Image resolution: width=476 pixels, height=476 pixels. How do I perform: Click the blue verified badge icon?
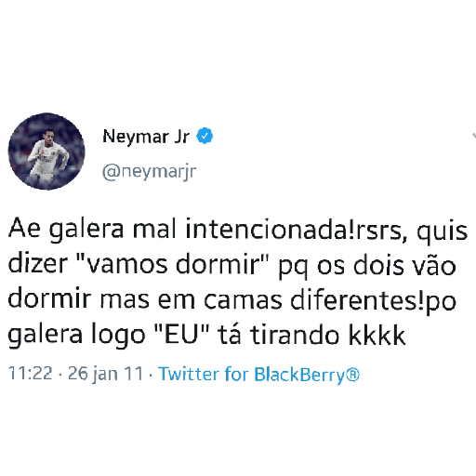pyautogui.click(x=205, y=136)
